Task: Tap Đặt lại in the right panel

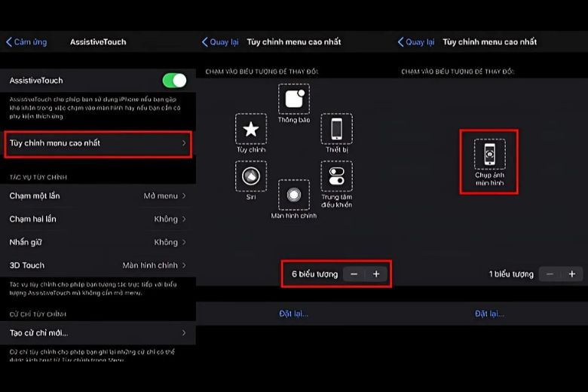Action: pos(489,314)
